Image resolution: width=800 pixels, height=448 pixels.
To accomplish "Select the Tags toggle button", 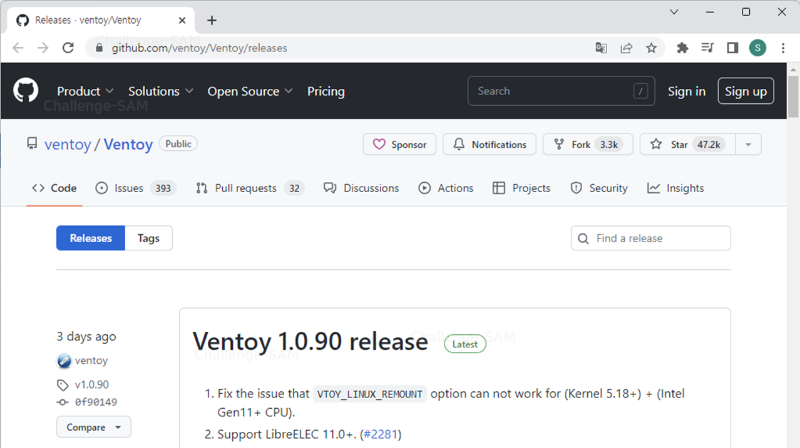I will pos(148,238).
